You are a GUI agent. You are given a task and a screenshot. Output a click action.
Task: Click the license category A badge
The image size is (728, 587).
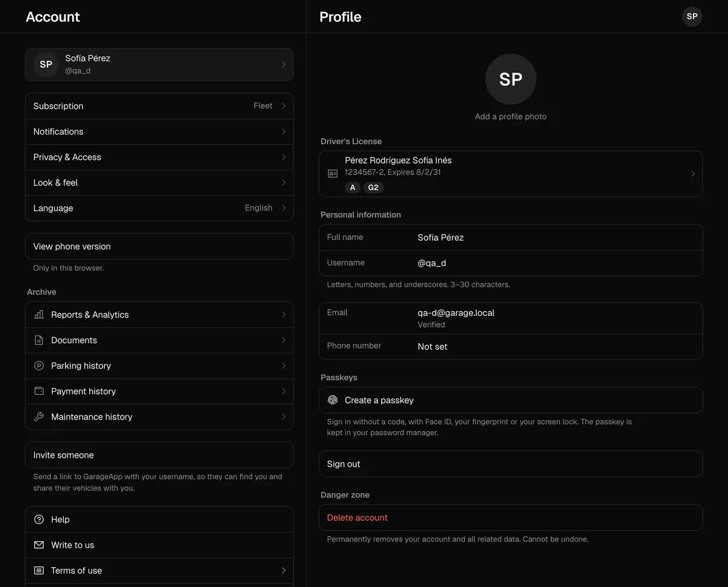pyautogui.click(x=352, y=187)
